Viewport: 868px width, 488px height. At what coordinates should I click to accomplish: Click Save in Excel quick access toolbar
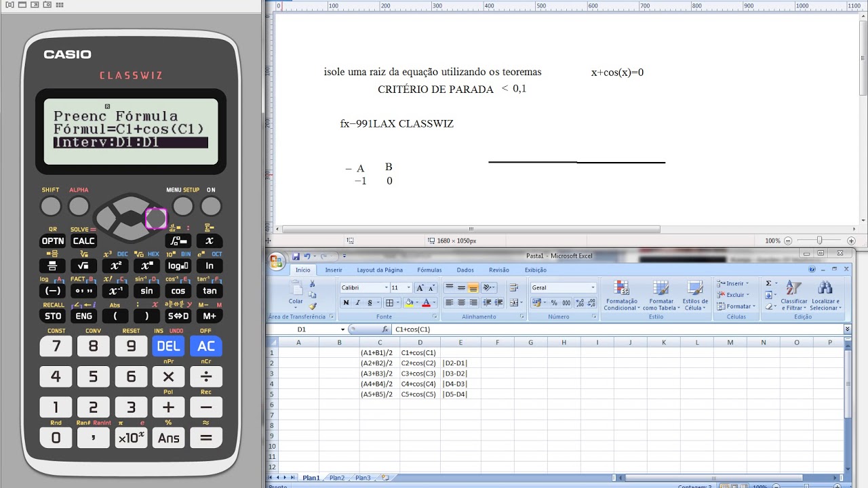tap(296, 256)
